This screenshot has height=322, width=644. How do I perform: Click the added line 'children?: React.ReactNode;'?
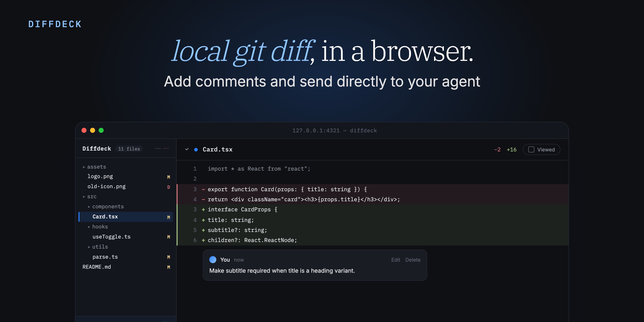click(372, 240)
